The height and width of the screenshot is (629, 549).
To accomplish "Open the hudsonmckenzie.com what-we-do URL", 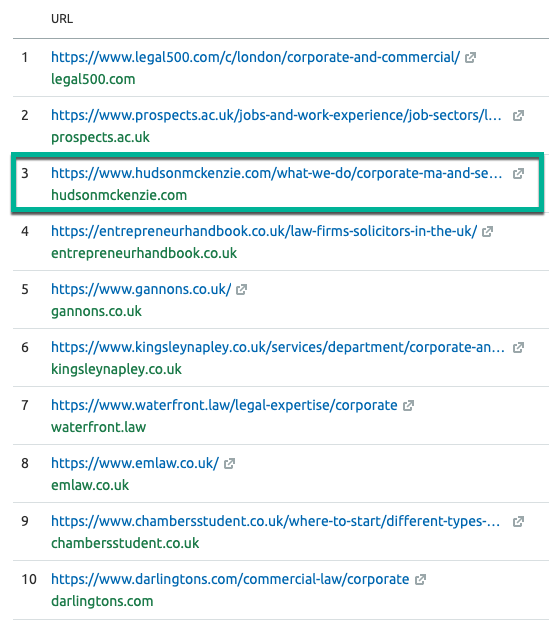I will [x=276, y=173].
